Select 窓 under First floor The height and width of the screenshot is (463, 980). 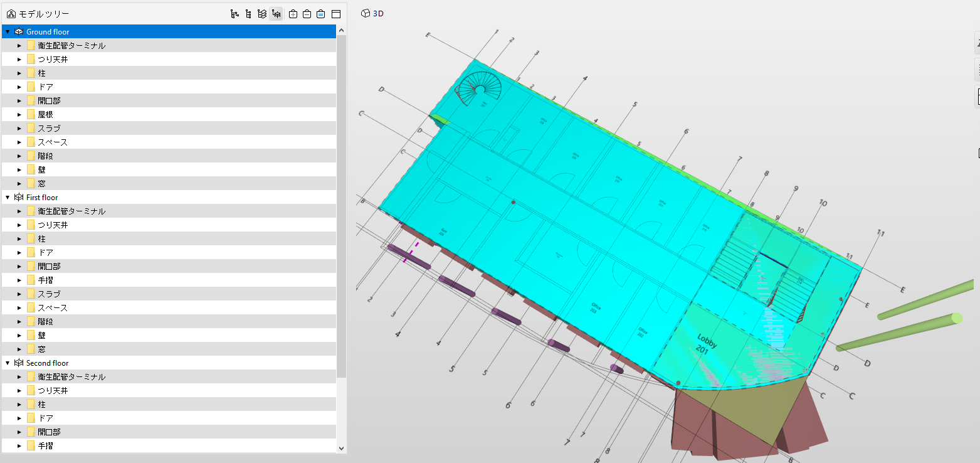169,349
